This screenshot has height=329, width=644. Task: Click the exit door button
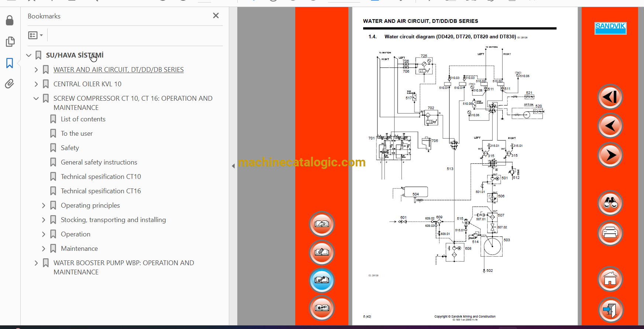(x=610, y=310)
